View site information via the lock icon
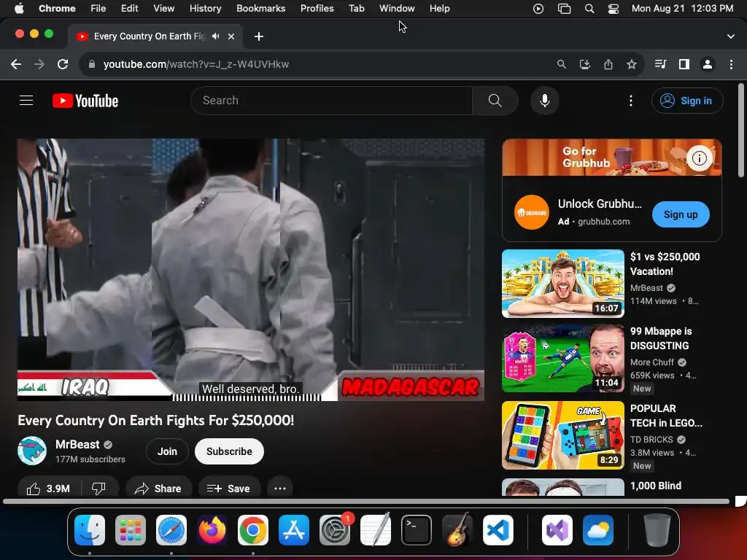 pyautogui.click(x=91, y=64)
